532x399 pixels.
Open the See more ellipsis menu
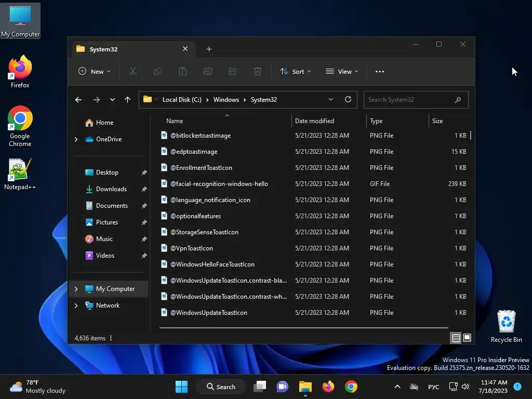tap(380, 72)
